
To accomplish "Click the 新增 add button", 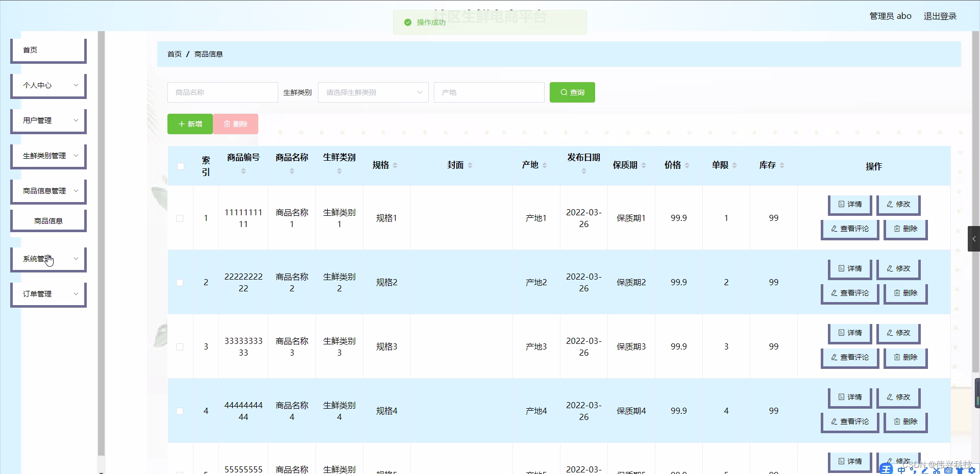I will 190,124.
